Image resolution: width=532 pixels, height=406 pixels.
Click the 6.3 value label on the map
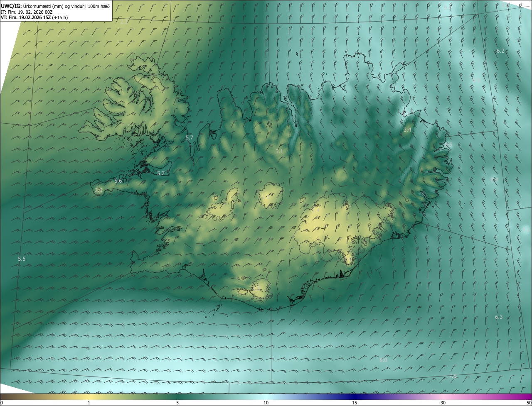point(499,317)
